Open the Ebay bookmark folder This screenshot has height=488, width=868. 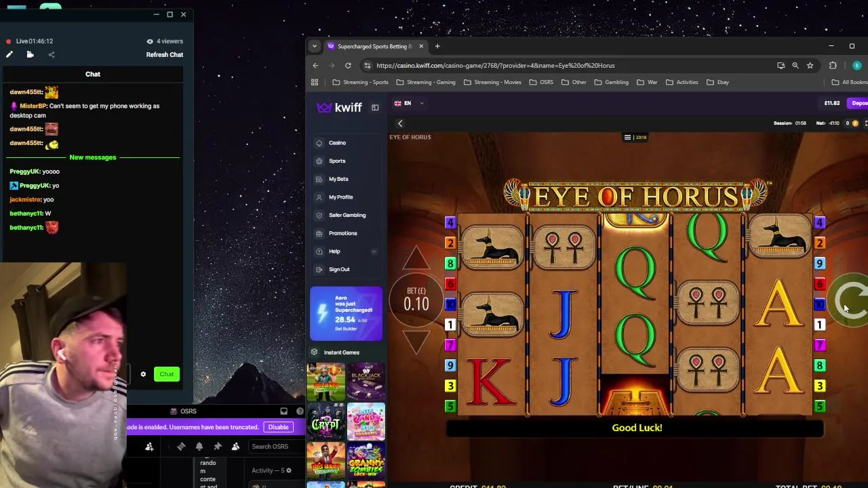[718, 83]
